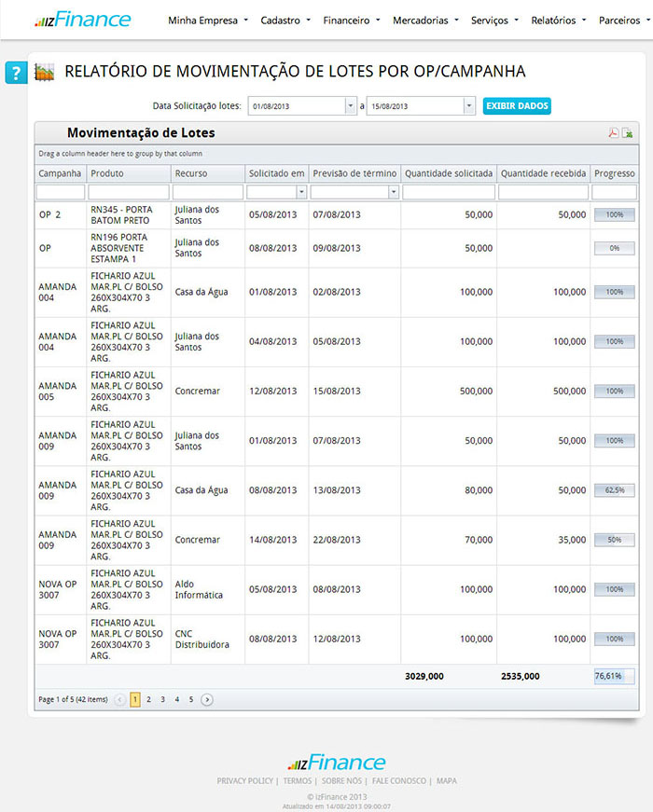653x812 pixels.
Task: Go to next page using the arrow
Action: pyautogui.click(x=207, y=699)
